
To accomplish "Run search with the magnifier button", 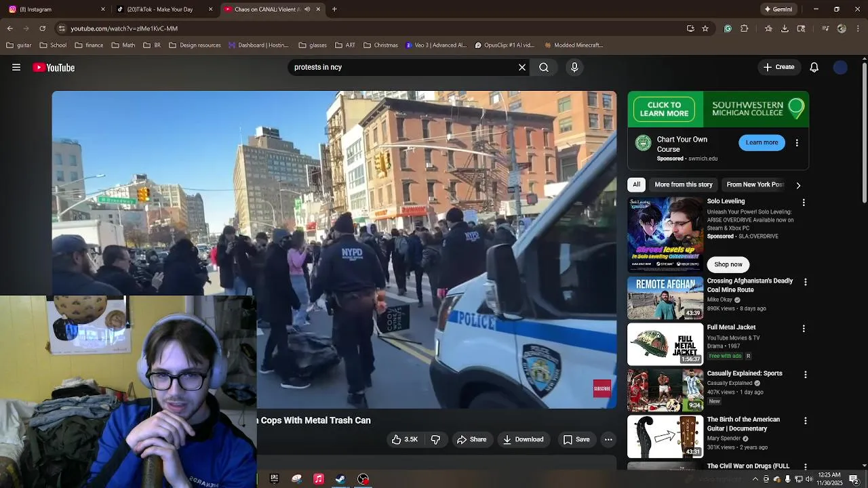I will click(544, 67).
